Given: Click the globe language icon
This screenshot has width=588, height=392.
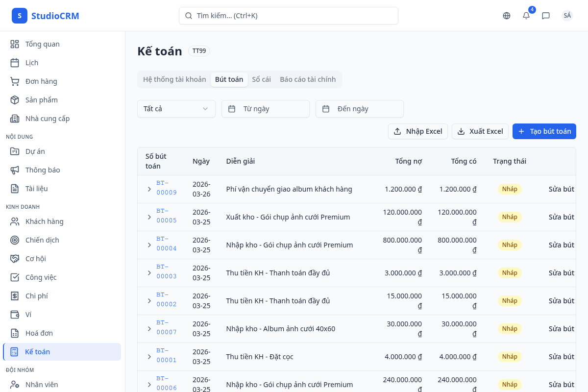Looking at the screenshot, I should pyautogui.click(x=507, y=16).
